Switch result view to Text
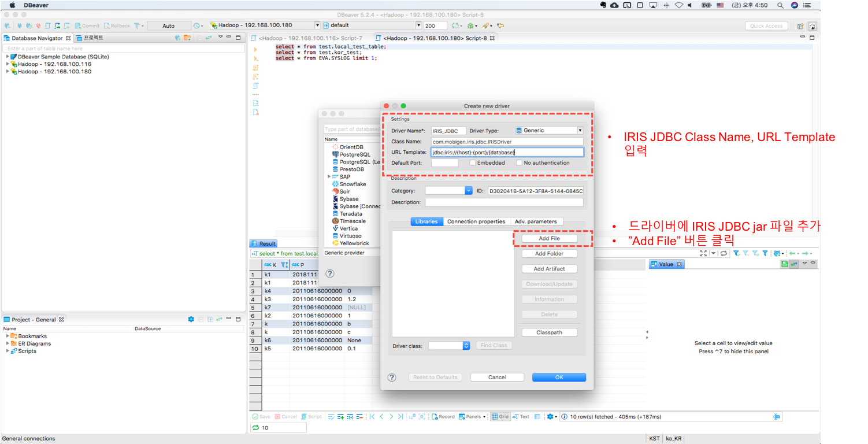 pyautogui.click(x=521, y=416)
